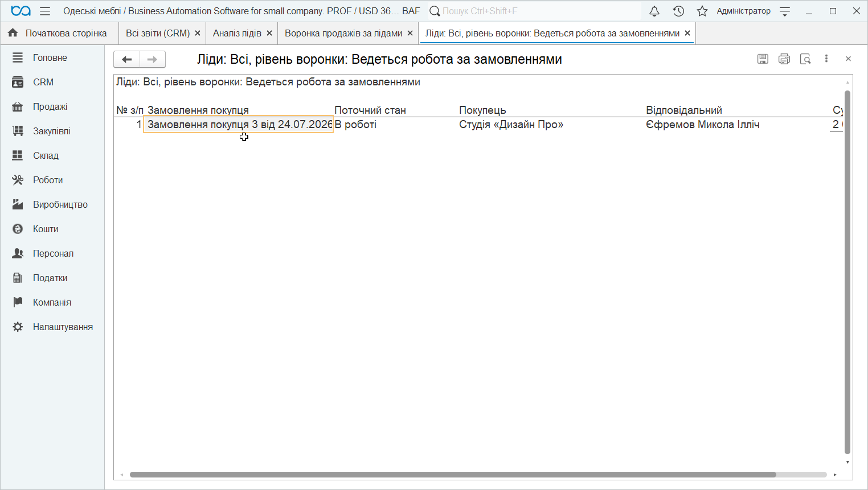Click the scroll right arrow at bottom
This screenshot has width=868, height=490.
[835, 475]
